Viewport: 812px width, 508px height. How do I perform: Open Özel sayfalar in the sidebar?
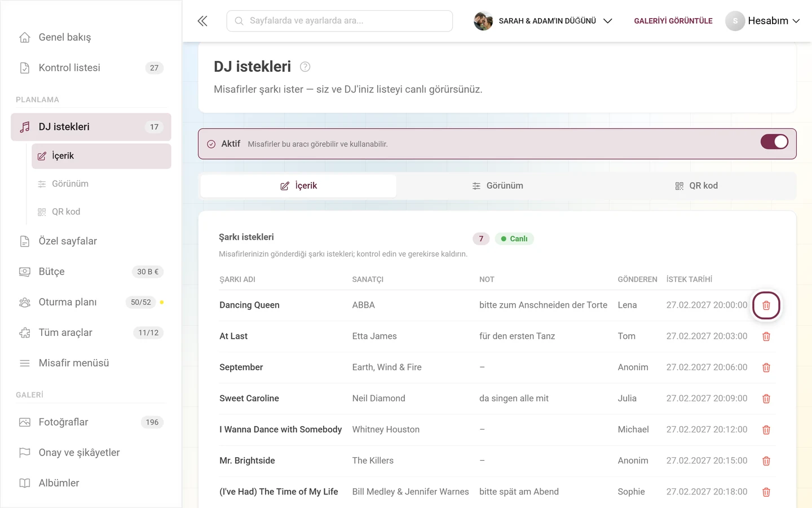tap(91, 241)
